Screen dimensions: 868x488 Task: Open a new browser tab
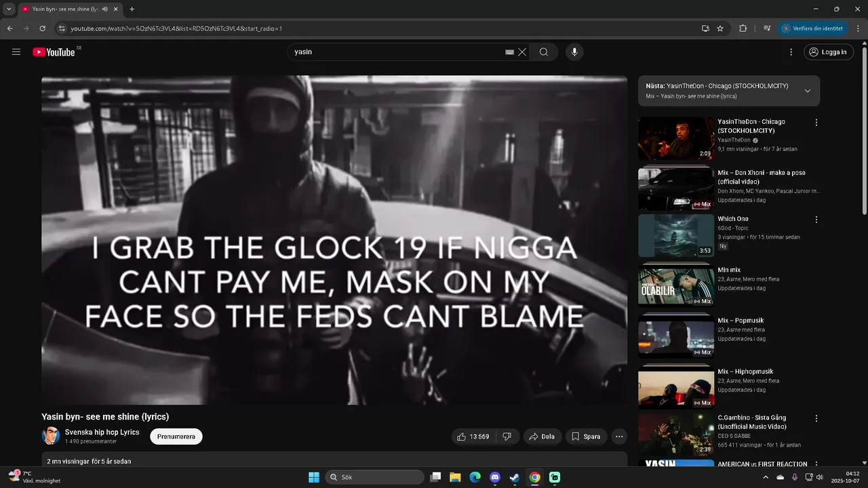132,9
